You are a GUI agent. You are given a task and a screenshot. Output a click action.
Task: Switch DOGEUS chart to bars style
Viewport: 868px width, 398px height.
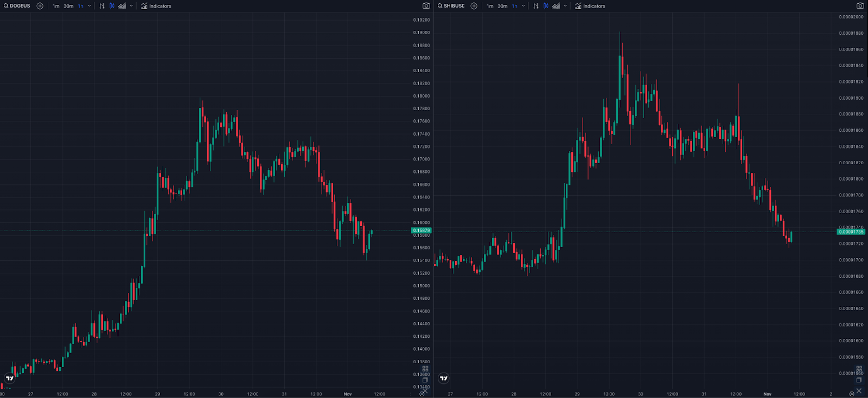point(102,6)
